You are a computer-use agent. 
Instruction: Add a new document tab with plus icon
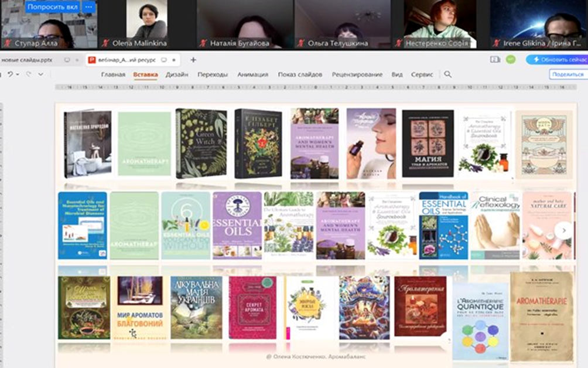point(193,60)
